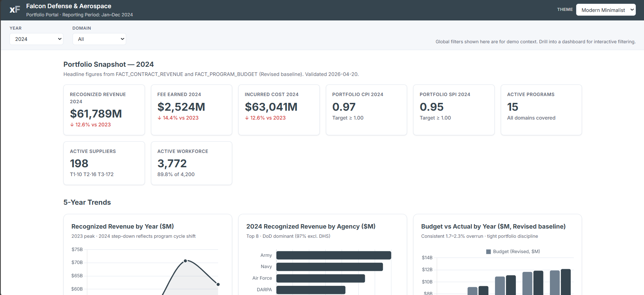The image size is (644, 295).
Task: Open the Domain dropdown set to All
Action: [99, 39]
